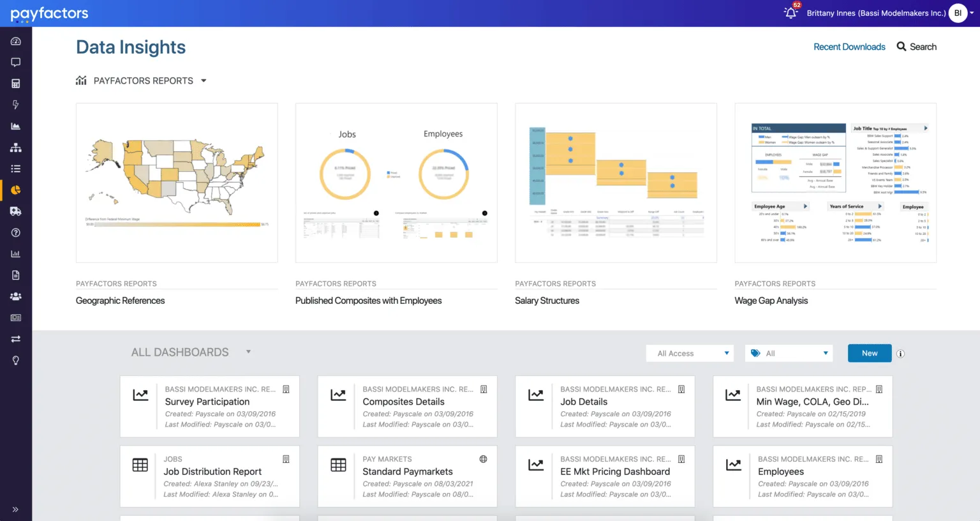Click the table grid icon on Standard Paymarkets
Viewport: 980px width, 521px height.
click(x=338, y=465)
